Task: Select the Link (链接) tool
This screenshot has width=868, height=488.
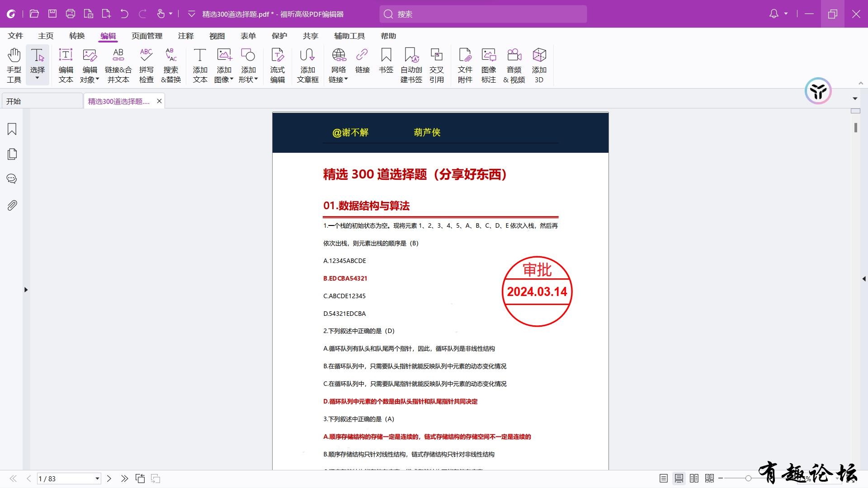Action: (362, 61)
